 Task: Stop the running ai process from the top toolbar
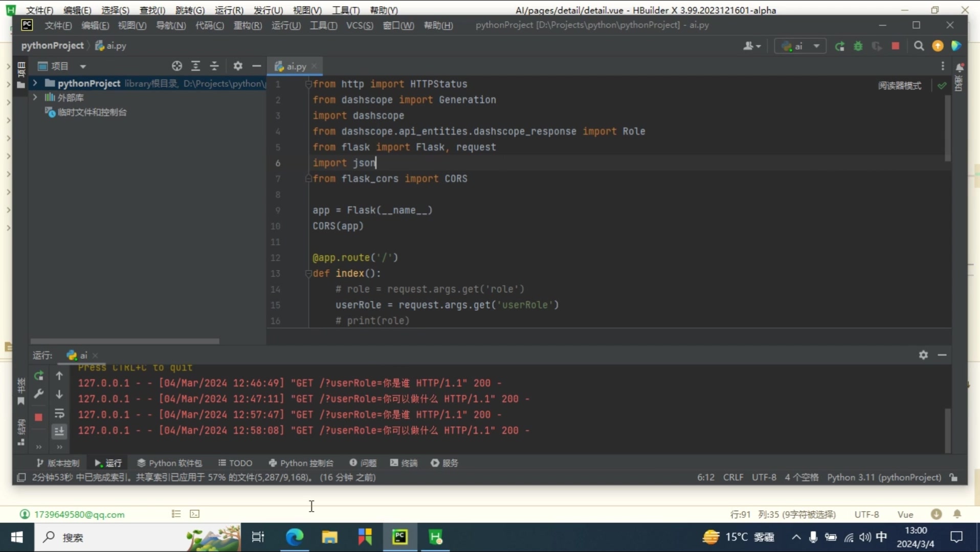point(895,47)
